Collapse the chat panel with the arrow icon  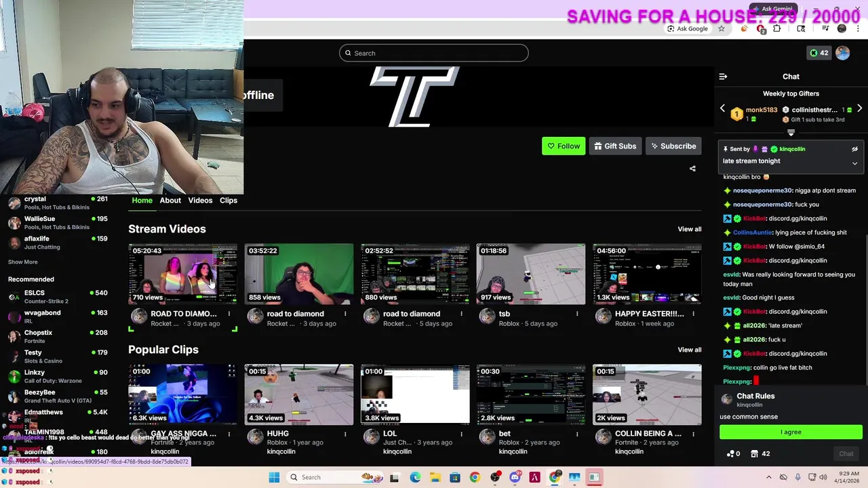coord(723,77)
